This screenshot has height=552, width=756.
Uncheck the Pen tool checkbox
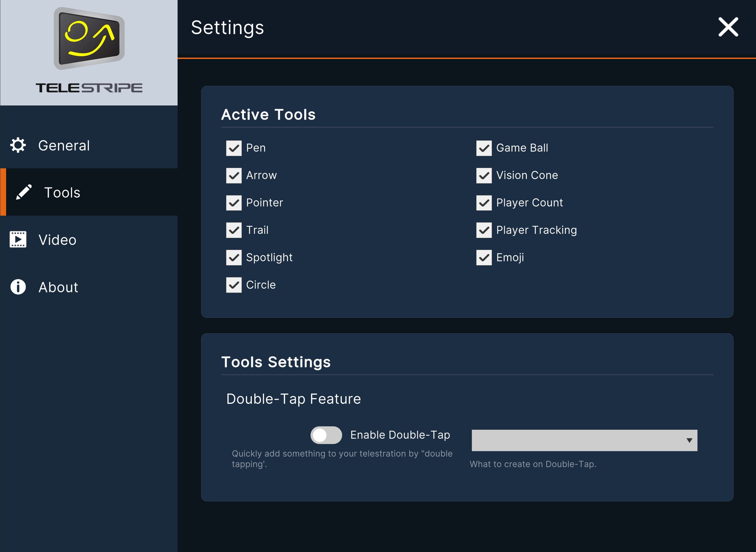[x=234, y=148]
